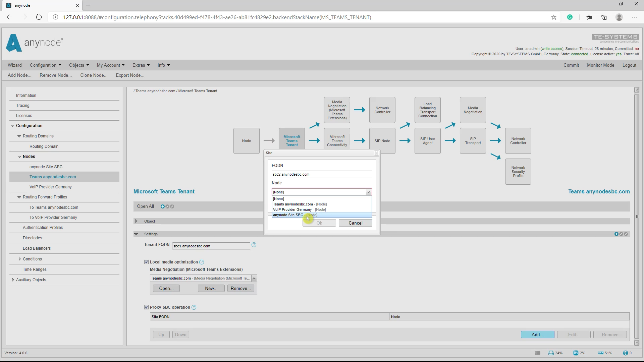Open the Node dropdown arrow in Site dialog
The height and width of the screenshot is (362, 644).
click(369, 192)
